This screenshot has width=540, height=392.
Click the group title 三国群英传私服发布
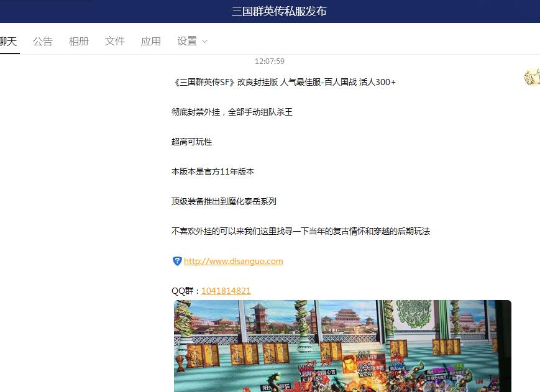tap(279, 11)
